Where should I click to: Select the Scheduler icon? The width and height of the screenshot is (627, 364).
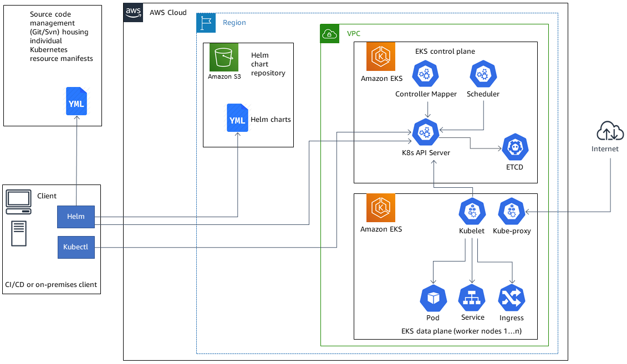pyautogui.click(x=482, y=73)
